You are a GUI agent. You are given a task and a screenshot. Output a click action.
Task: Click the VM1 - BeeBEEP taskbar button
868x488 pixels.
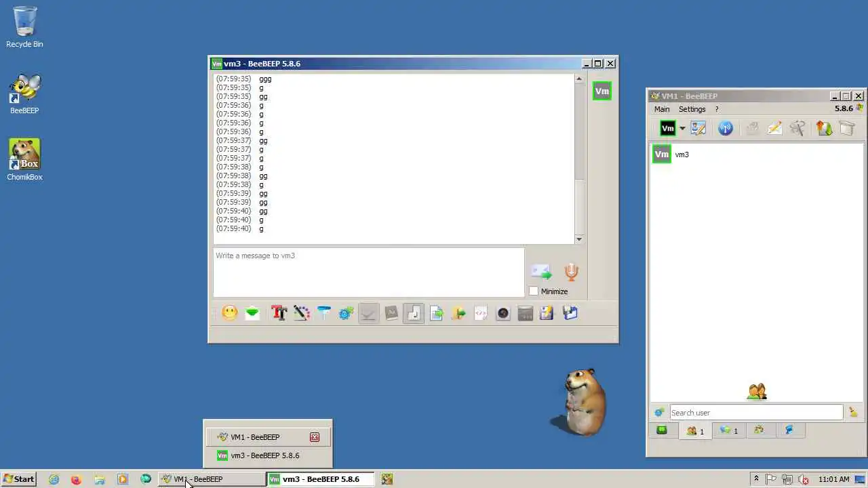point(212,479)
